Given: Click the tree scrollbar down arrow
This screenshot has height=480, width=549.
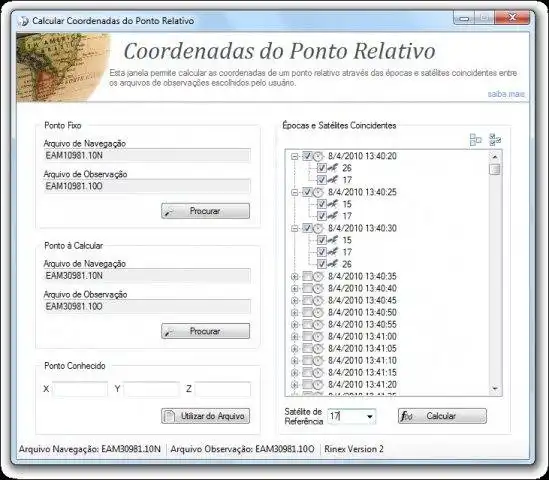Looking at the screenshot, I should click(495, 388).
